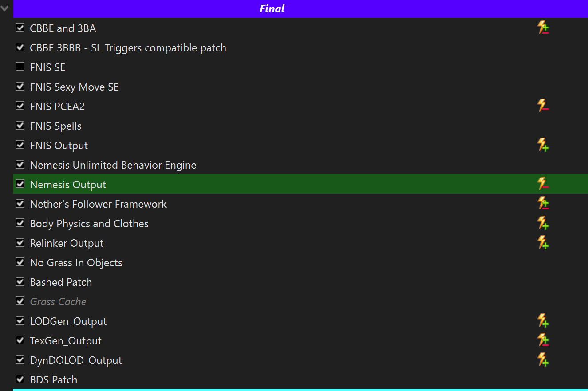
Task: Uncheck the Grass Cache mod
Action: tap(20, 301)
